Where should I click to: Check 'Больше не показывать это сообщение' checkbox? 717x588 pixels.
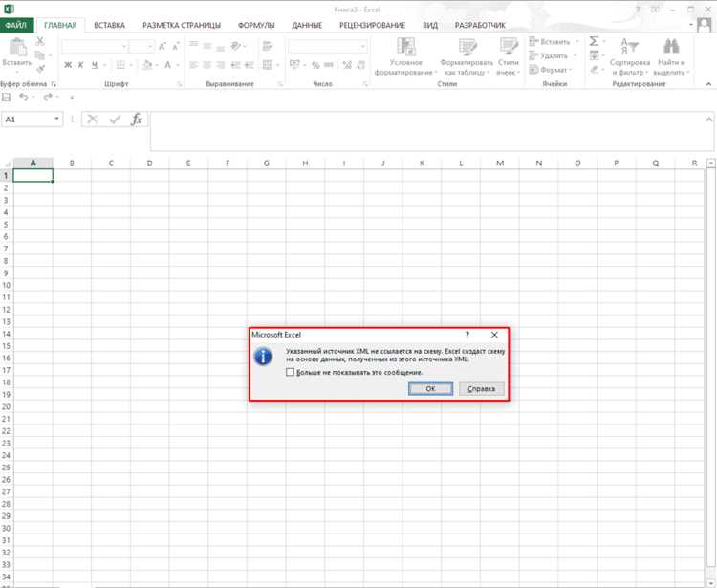click(x=290, y=372)
